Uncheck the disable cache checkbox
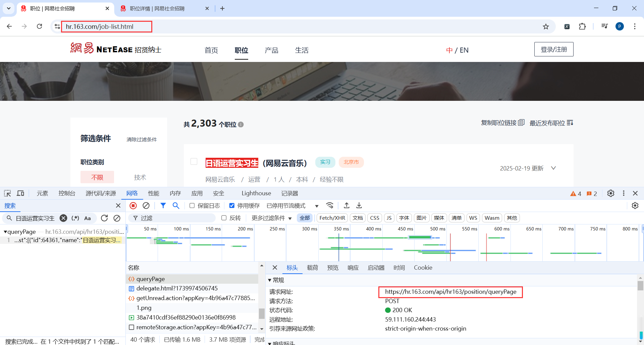Viewport: 644px width, 345px height. (232, 206)
